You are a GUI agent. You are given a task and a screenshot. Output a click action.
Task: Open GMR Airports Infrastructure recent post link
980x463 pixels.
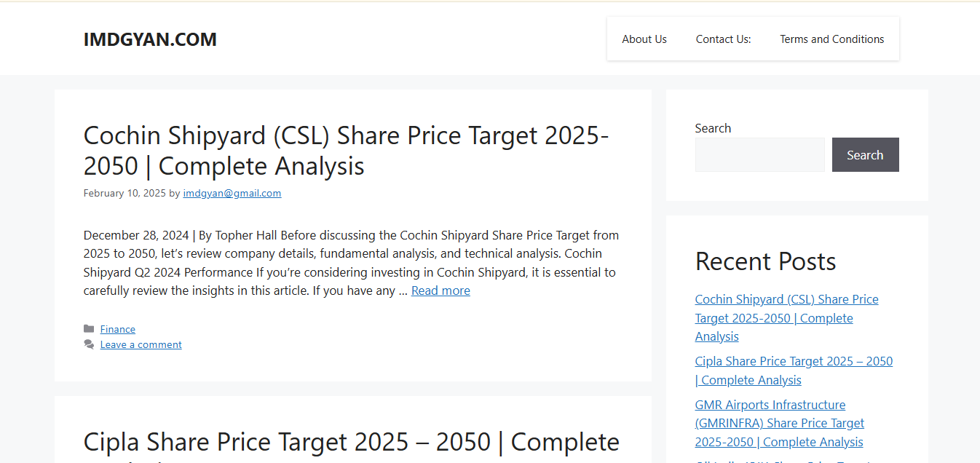780,423
